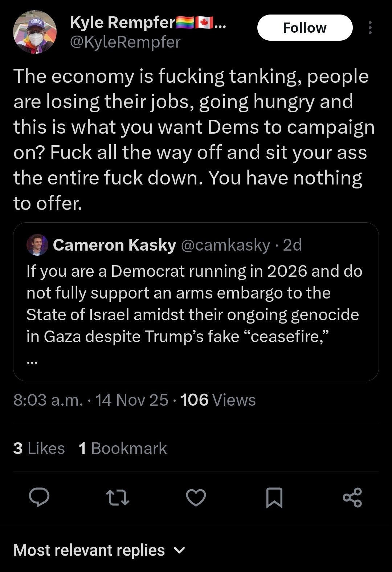Image resolution: width=392 pixels, height=572 pixels.
Task: Open the share icon options
Action: (352, 498)
